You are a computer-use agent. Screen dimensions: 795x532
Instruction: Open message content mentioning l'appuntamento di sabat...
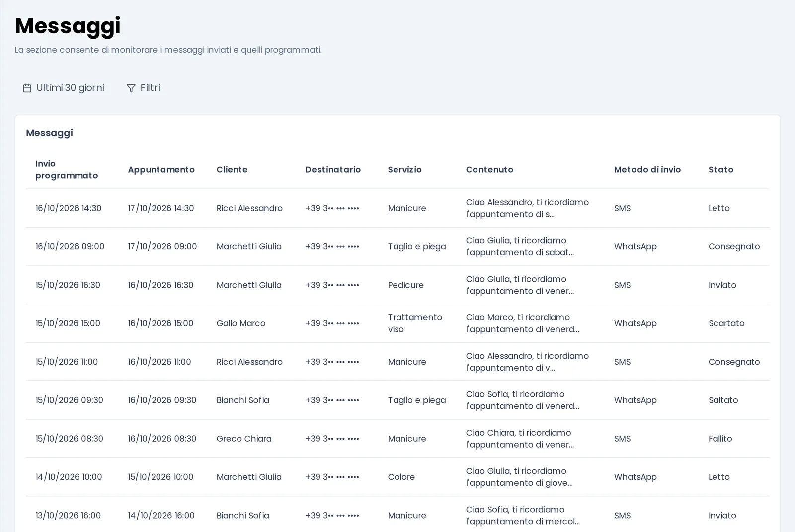(520, 246)
